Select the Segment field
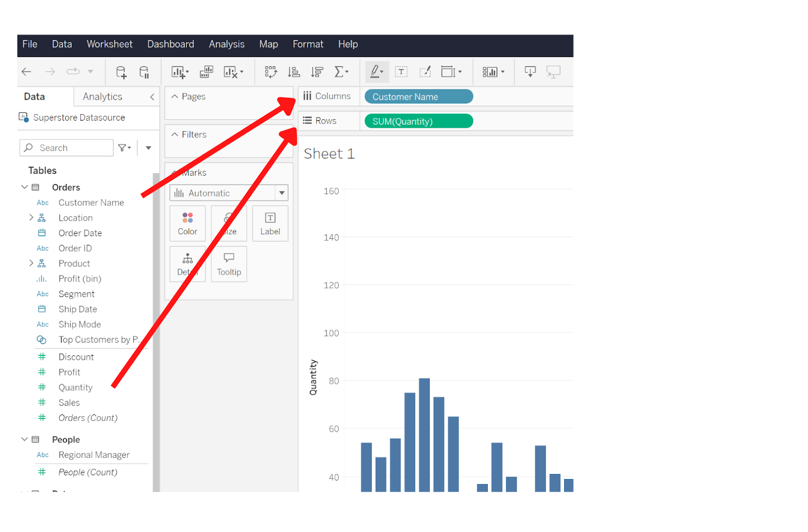The height and width of the screenshot is (532, 808). (x=77, y=294)
